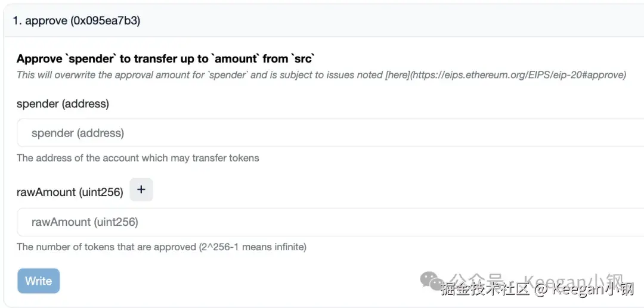
Task: Open the eips.ethereum.org EIP-20 link
Action: 518,75
